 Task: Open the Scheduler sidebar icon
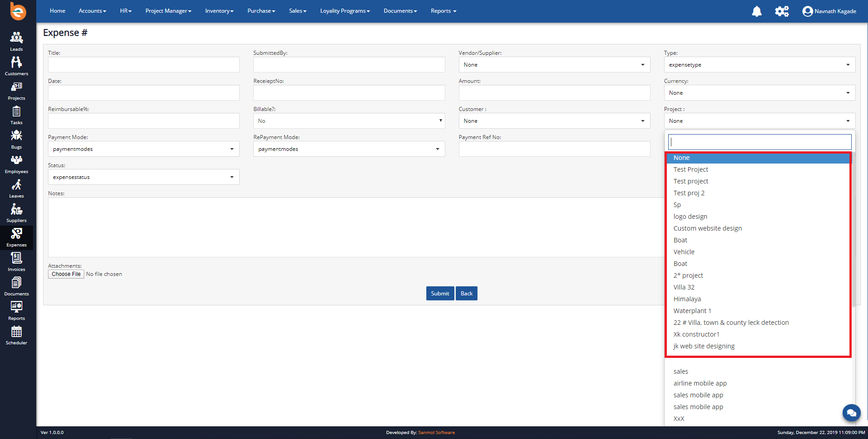pyautogui.click(x=16, y=335)
